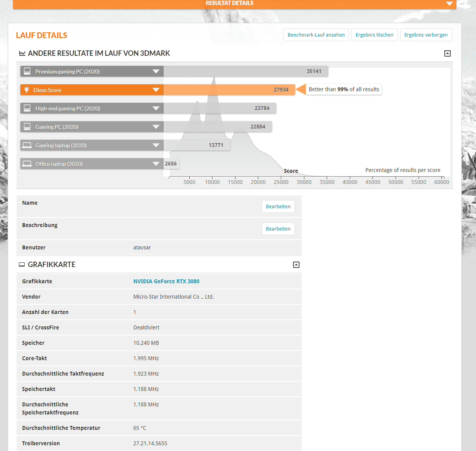This screenshot has width=476, height=451.
Task: Open the Office laptop (2020) dropdown arrow
Action: (156, 164)
